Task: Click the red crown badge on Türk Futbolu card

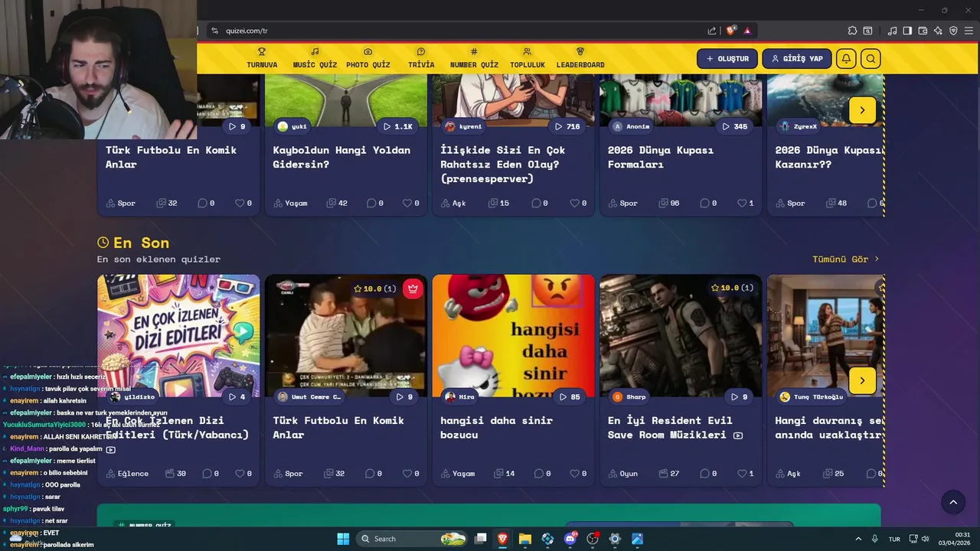Action: [x=413, y=289]
